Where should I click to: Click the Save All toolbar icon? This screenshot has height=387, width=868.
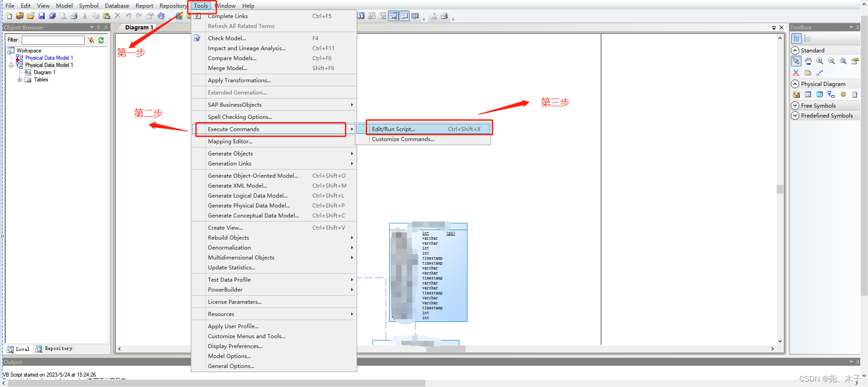pyautogui.click(x=52, y=16)
